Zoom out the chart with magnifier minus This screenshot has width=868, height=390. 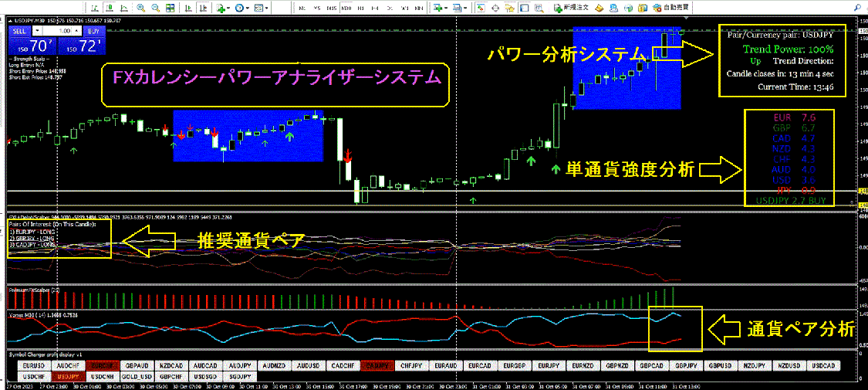(x=156, y=8)
